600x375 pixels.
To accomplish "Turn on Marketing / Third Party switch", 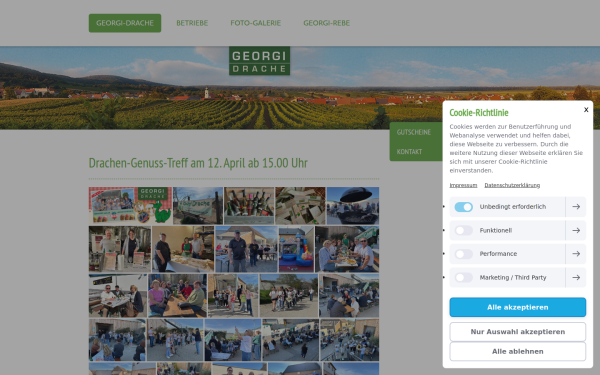I will pyautogui.click(x=463, y=277).
